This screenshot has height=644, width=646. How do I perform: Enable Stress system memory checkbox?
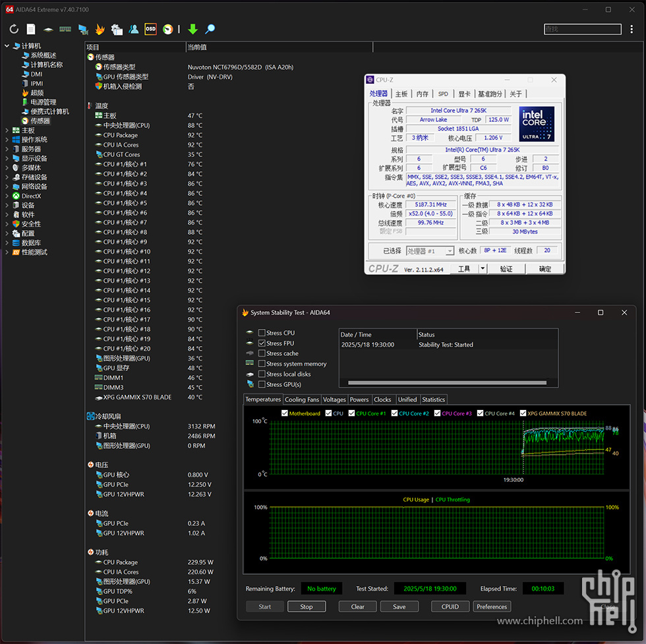pos(262,364)
